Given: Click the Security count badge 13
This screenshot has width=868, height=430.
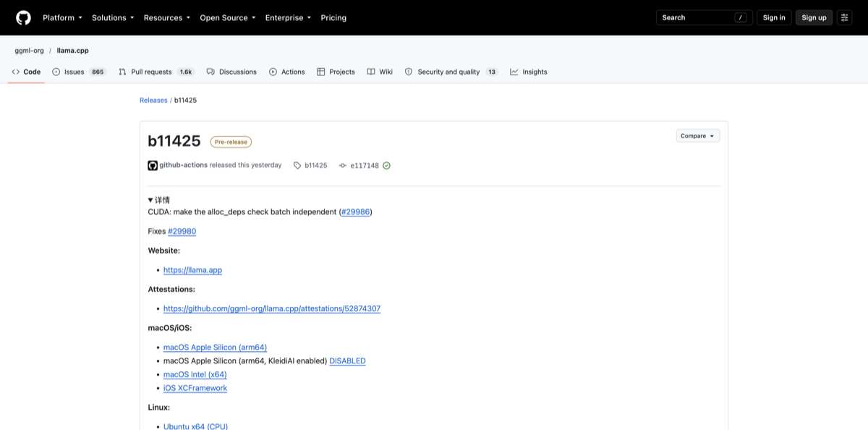Looking at the screenshot, I should pos(492,72).
